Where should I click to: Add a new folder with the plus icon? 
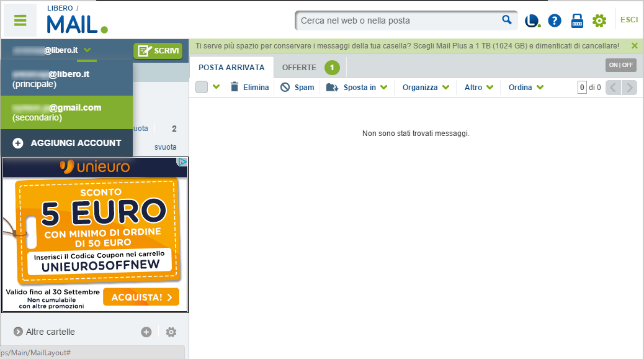pos(146,332)
